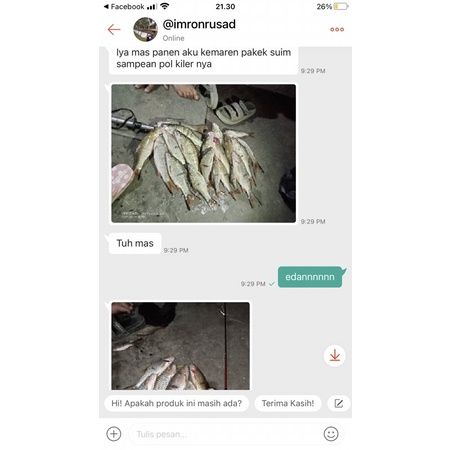The width and height of the screenshot is (450, 450).
Task: Open the plus attachment icon
Action: [x=114, y=434]
